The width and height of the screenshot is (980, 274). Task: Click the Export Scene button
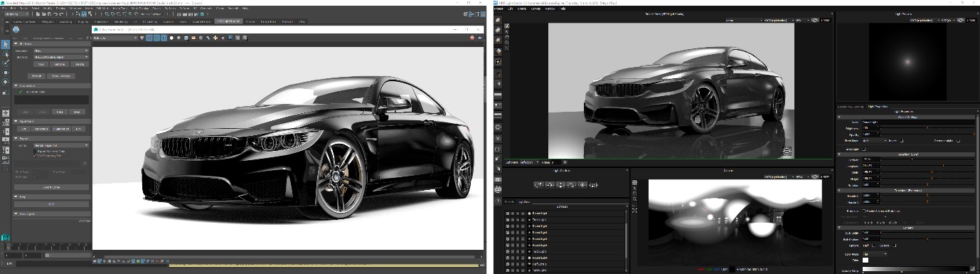pyautogui.click(x=52, y=187)
